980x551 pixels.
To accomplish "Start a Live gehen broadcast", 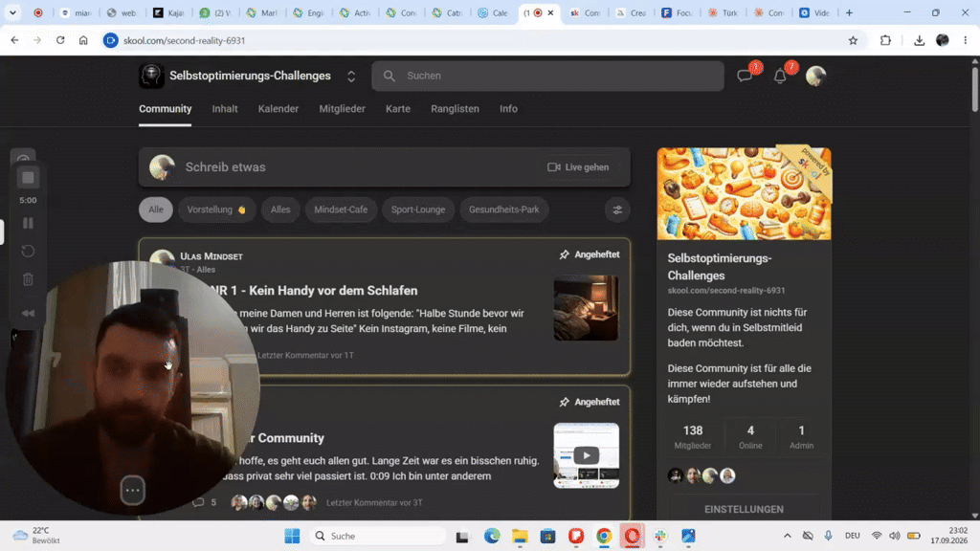I will (578, 167).
